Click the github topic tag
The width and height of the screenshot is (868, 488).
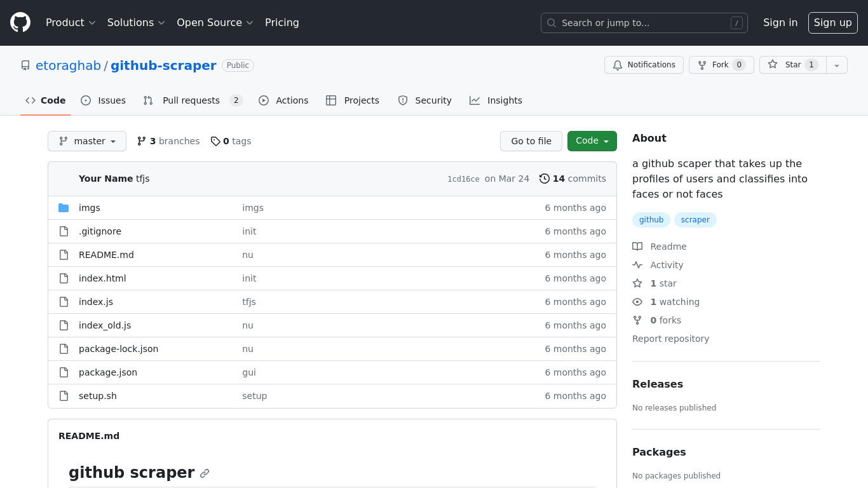coord(651,220)
